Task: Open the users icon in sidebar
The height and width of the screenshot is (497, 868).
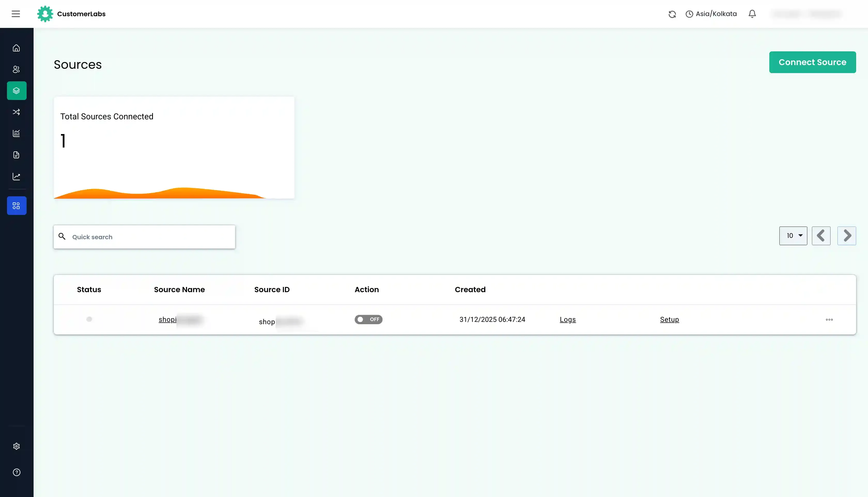Action: 16,69
